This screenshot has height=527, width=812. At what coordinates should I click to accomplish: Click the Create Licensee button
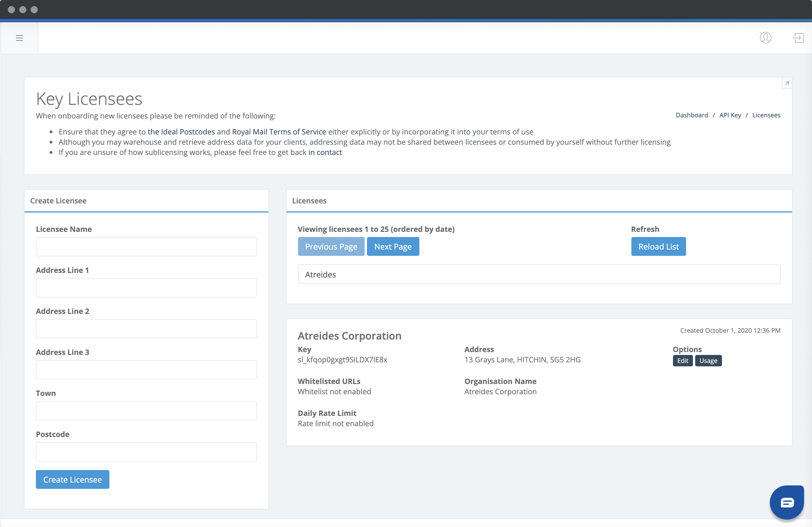72,479
